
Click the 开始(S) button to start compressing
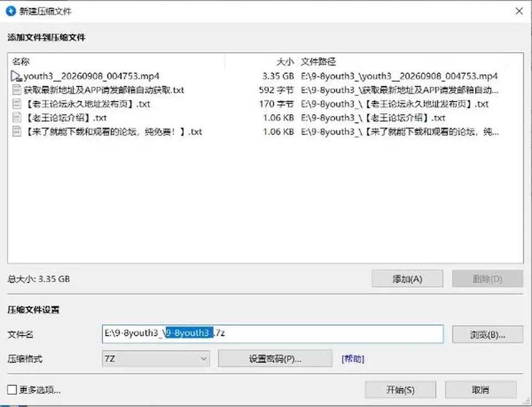[400, 390]
